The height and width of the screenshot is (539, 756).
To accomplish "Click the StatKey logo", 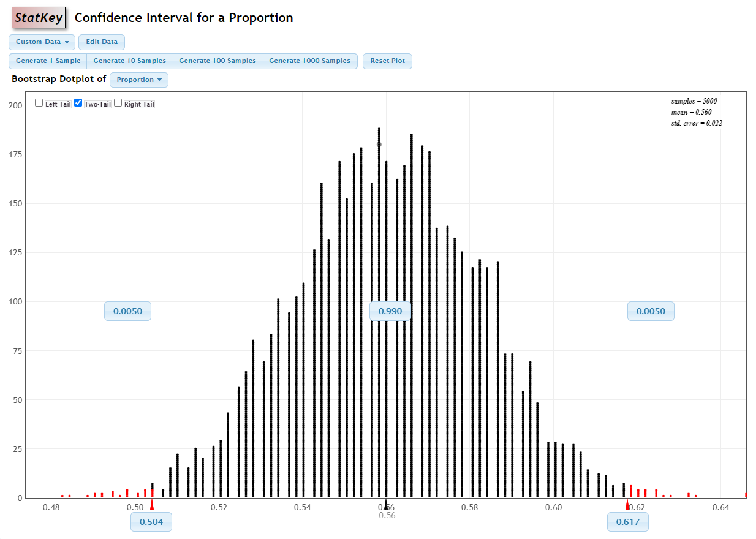I will click(38, 17).
